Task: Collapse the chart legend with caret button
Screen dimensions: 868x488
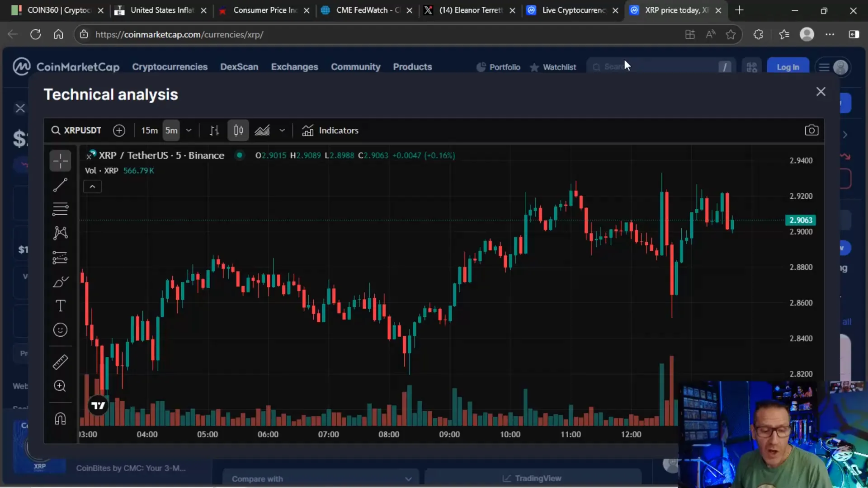Action: point(92,187)
